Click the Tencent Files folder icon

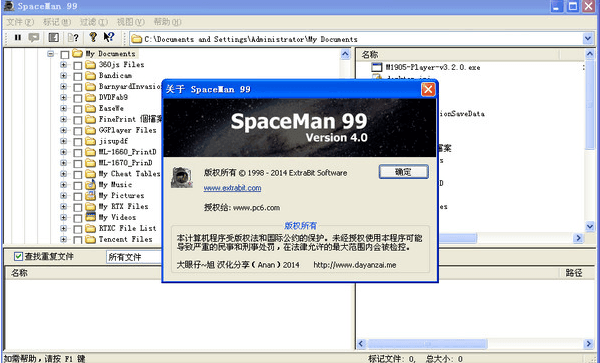(91, 239)
